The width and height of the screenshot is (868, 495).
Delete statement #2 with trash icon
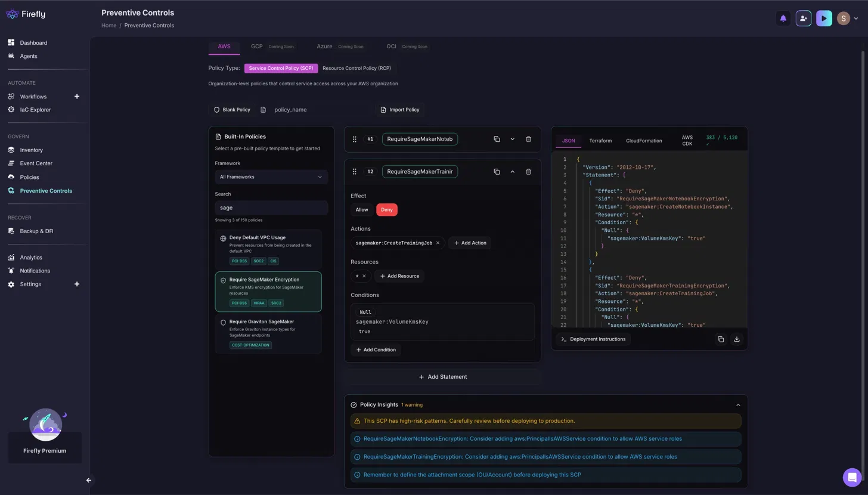point(528,172)
